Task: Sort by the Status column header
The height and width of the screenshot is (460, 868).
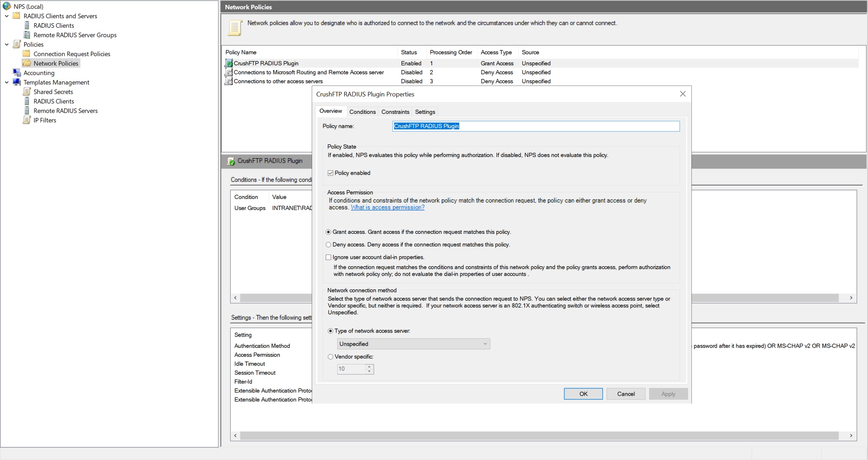Action: pyautogui.click(x=412, y=52)
